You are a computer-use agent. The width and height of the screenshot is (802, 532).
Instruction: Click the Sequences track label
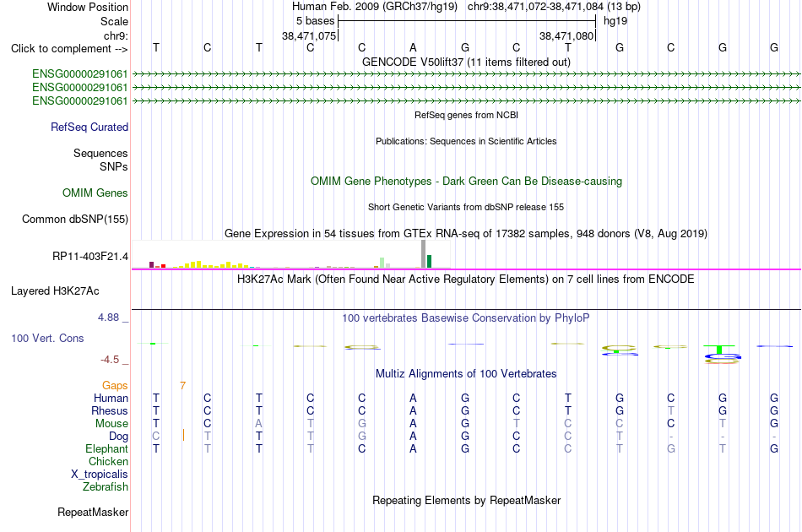(x=100, y=153)
